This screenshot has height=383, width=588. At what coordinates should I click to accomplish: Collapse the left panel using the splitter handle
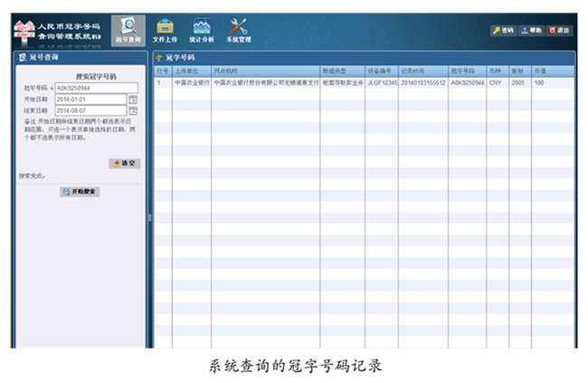149,217
